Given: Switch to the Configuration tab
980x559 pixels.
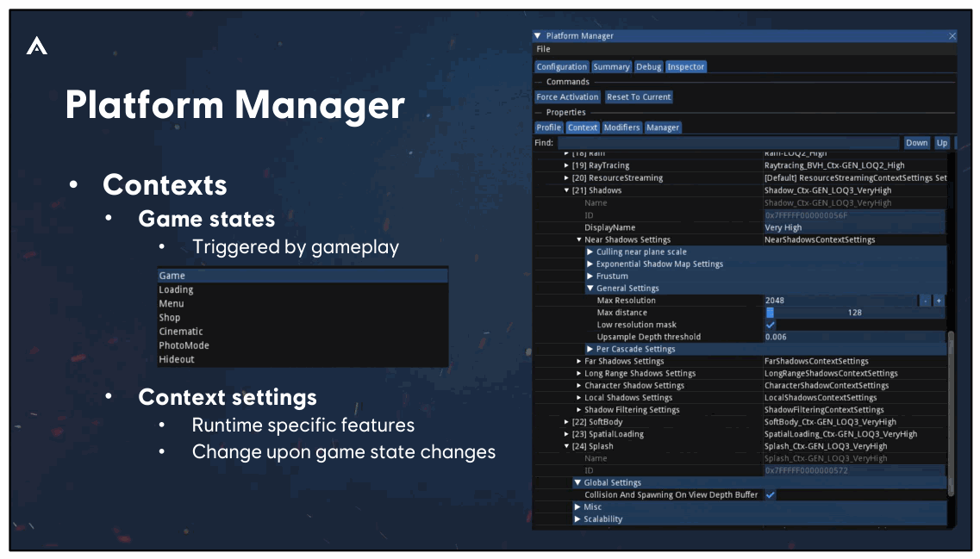Looking at the screenshot, I should (x=561, y=67).
